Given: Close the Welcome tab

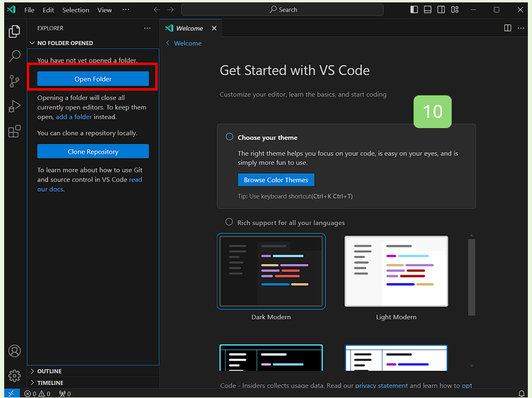Looking at the screenshot, I should 214,28.
